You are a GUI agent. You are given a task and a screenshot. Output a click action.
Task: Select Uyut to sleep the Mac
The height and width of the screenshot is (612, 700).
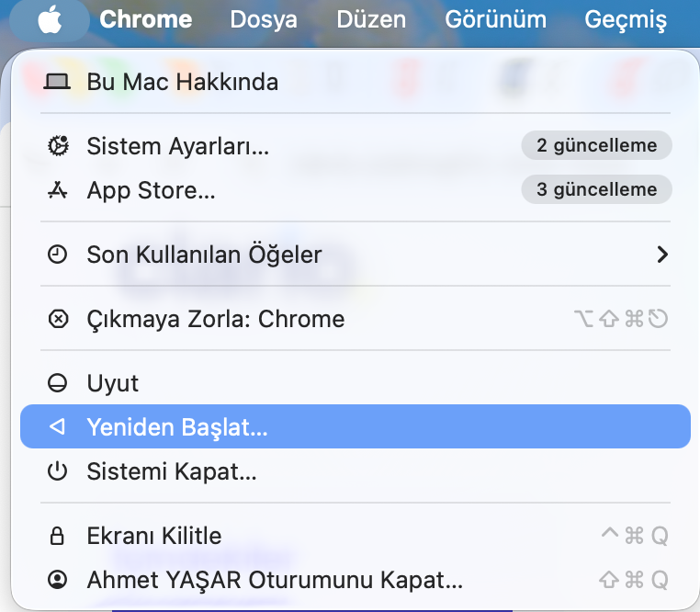[356, 383]
